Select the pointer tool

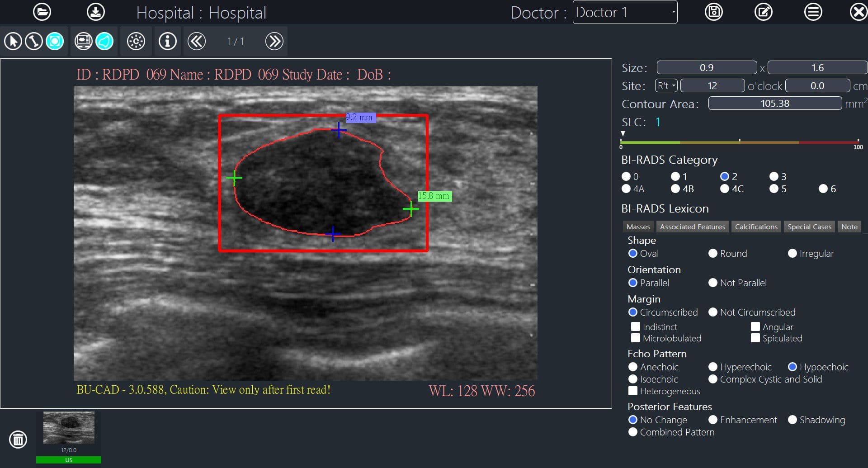click(13, 41)
